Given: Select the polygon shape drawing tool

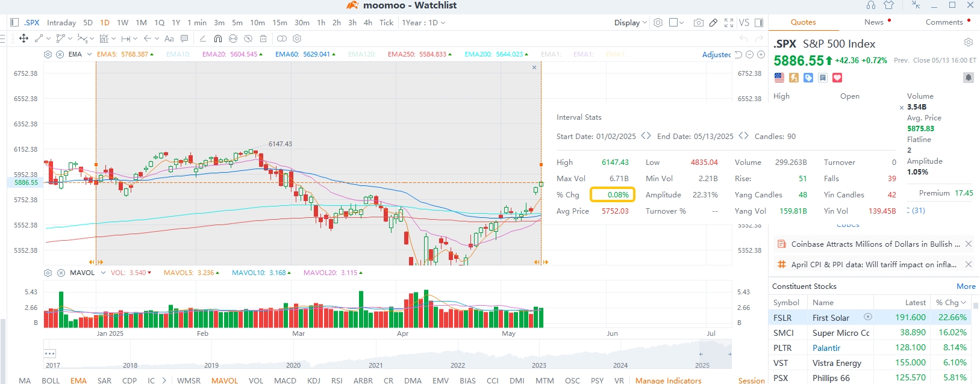Looking at the screenshot, I should pos(60,39).
